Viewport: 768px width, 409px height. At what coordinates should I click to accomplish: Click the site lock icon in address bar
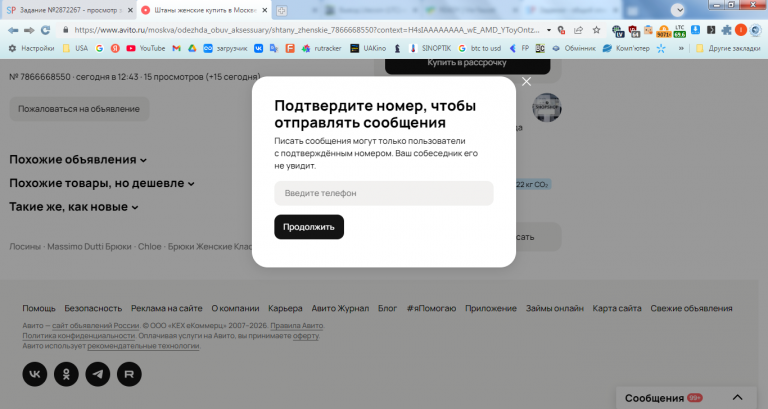click(x=65, y=30)
